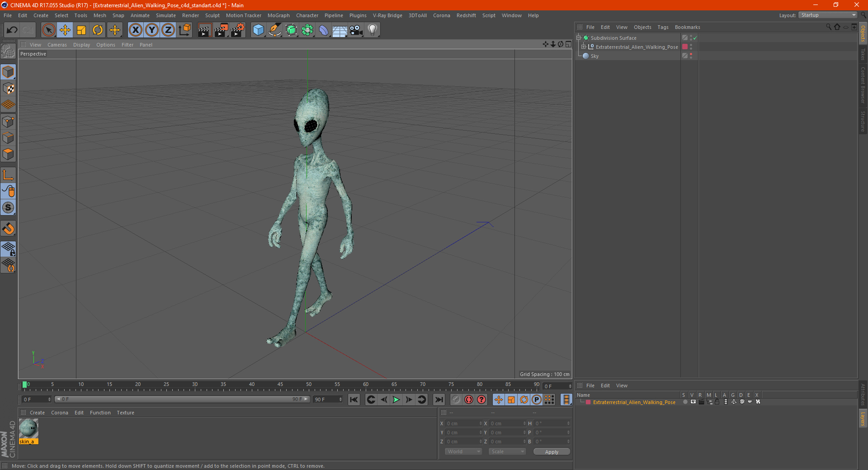Screen dimensions: 868x470
Task: Toggle layer solo for alien layer
Action: (x=684, y=402)
